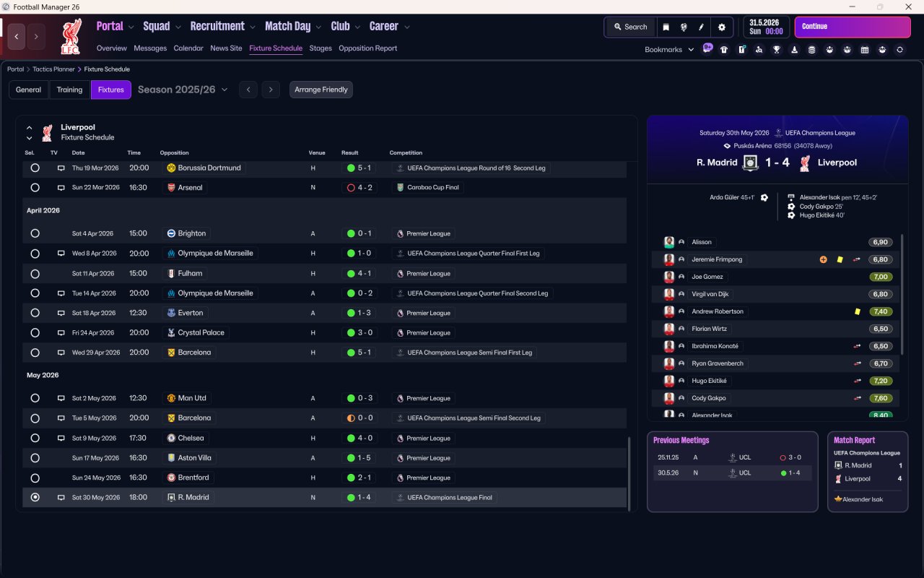Click the Continue button
Viewport: 924px width, 578px height.
(x=853, y=27)
